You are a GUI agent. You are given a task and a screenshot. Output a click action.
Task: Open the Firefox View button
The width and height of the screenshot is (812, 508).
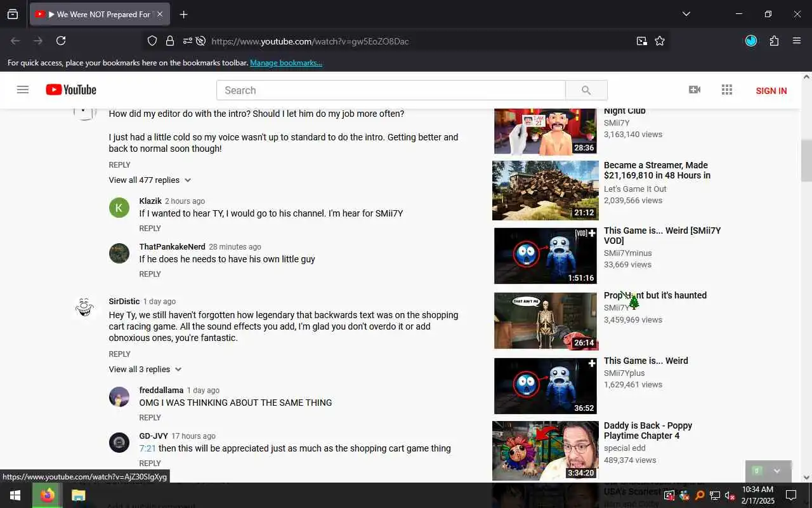click(13, 14)
